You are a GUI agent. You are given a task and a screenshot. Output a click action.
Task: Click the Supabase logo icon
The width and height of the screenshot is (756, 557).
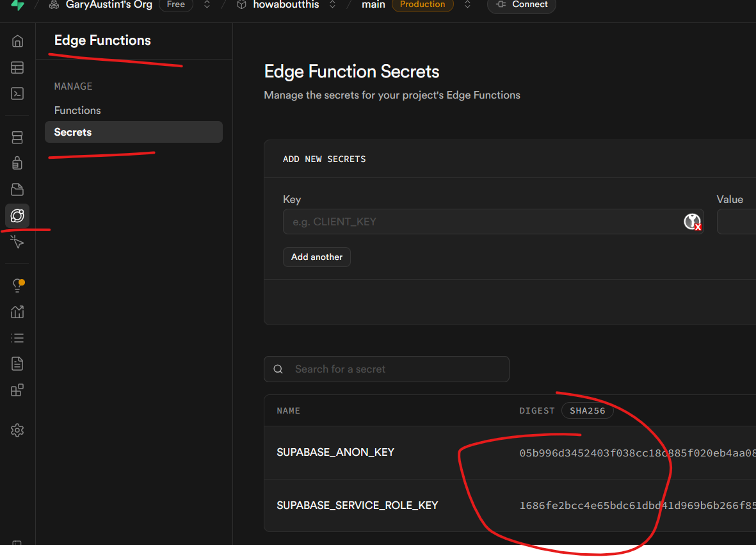coord(17,5)
